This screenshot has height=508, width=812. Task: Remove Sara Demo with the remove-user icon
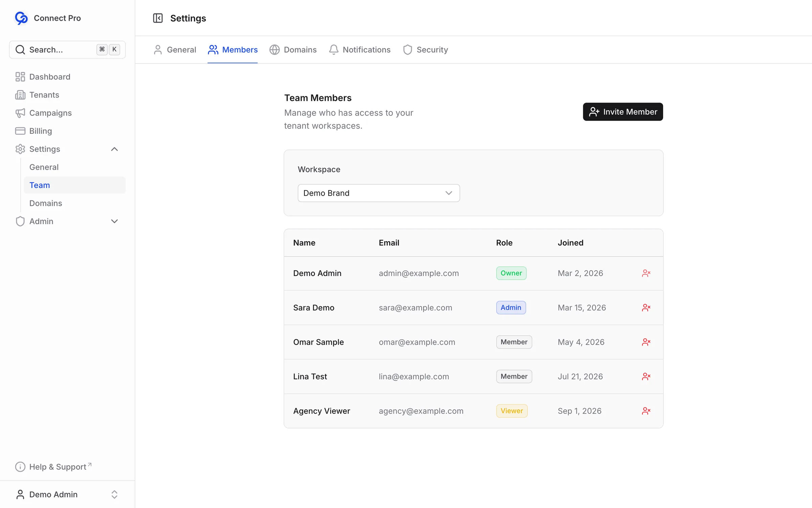coord(646,308)
